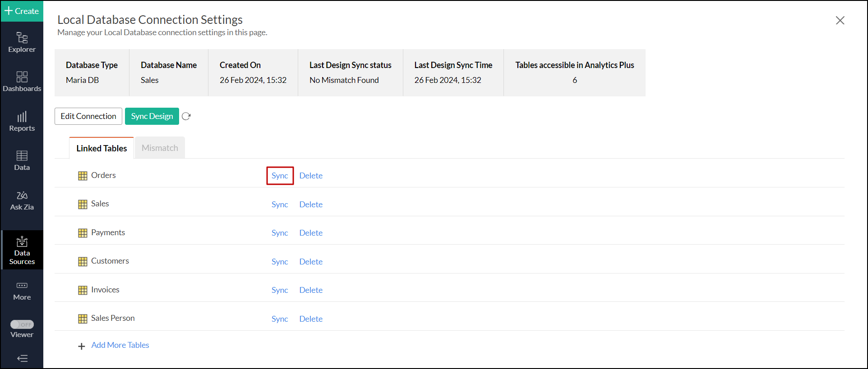Sync the Orders table
This screenshot has height=369, width=868.
click(280, 176)
